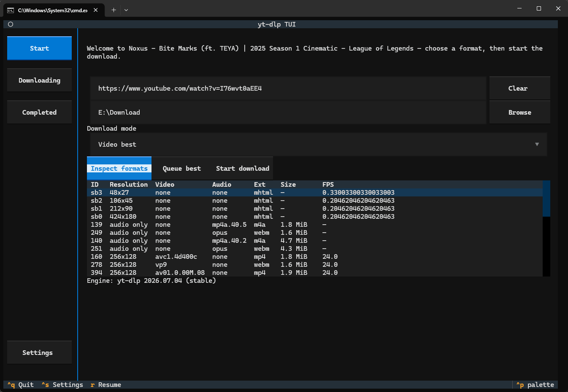The width and height of the screenshot is (568, 392).
Task: Click the formats table vertical scrollbar thumb
Action: (x=546, y=199)
